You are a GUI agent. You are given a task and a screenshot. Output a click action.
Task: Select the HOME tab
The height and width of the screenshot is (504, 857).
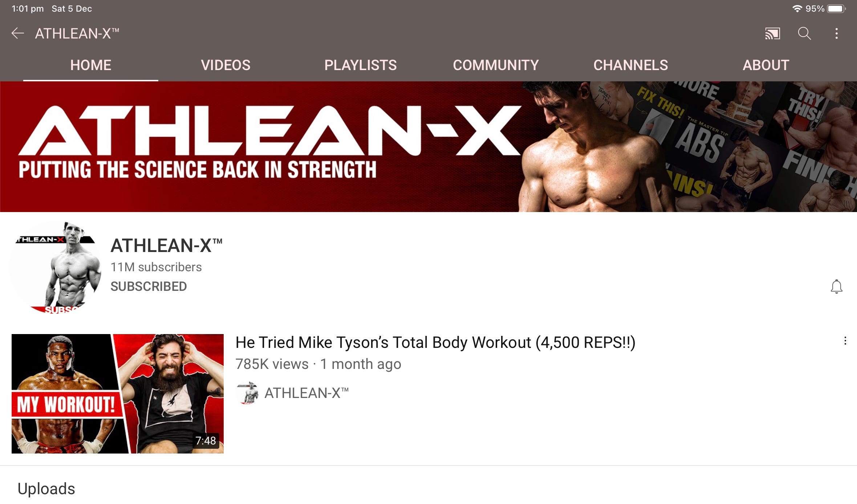pyautogui.click(x=91, y=65)
